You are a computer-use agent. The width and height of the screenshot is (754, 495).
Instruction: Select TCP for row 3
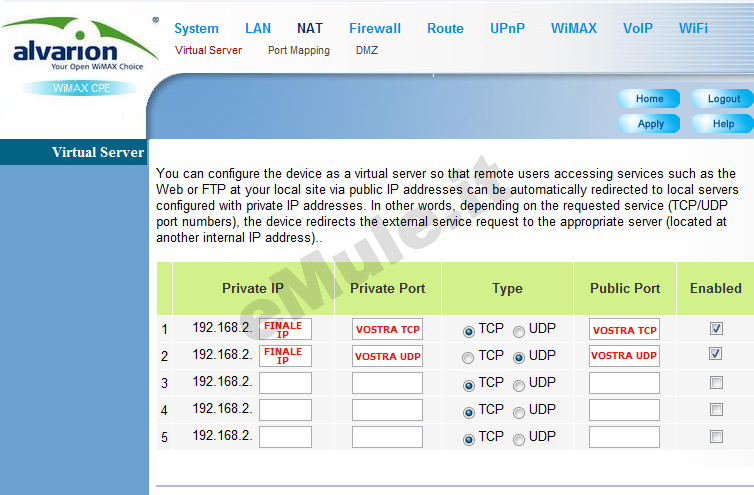(x=468, y=385)
